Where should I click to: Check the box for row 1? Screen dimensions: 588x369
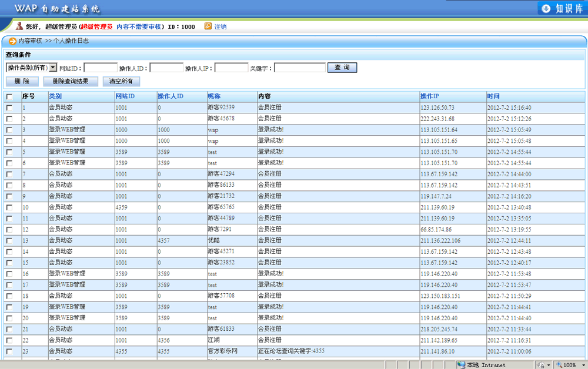coord(9,108)
